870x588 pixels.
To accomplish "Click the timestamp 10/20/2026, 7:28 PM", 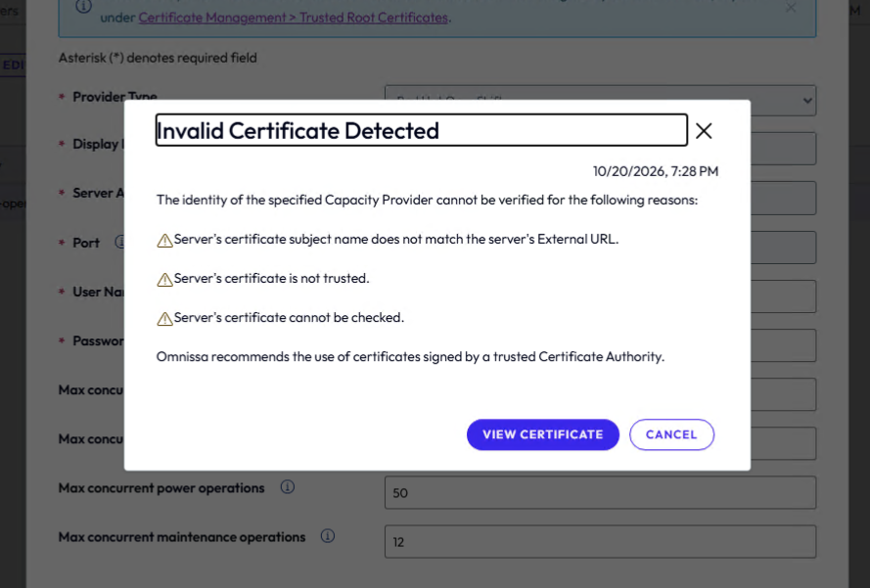I will pos(656,171).
